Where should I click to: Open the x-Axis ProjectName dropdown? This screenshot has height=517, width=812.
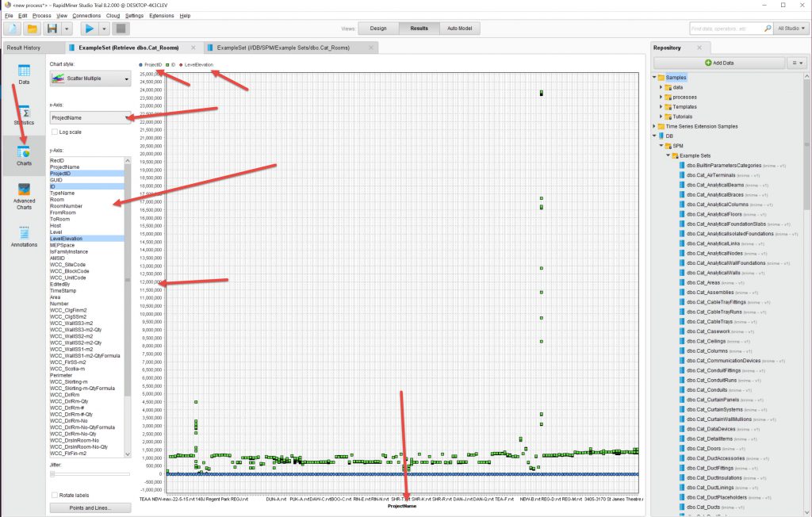(90, 118)
